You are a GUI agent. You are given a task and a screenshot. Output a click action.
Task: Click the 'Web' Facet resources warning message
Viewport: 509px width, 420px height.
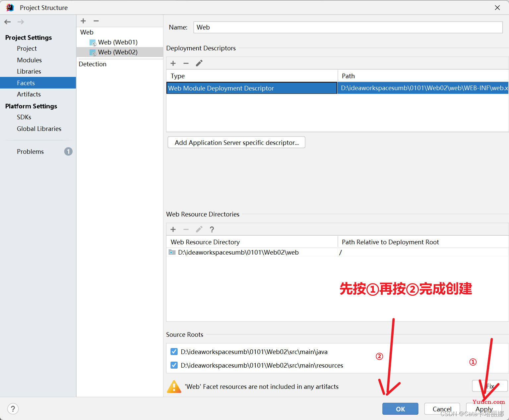tap(262, 387)
